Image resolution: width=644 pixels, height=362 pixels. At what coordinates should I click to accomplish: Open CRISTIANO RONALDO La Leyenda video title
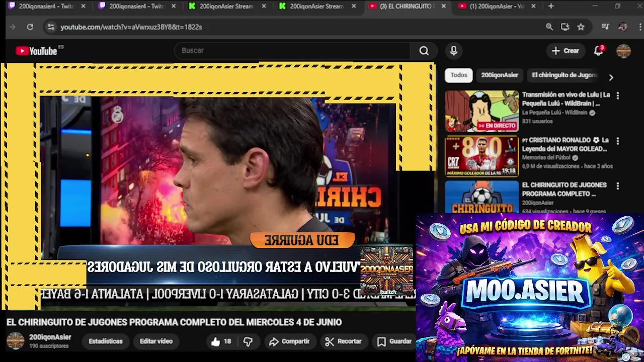tap(566, 144)
